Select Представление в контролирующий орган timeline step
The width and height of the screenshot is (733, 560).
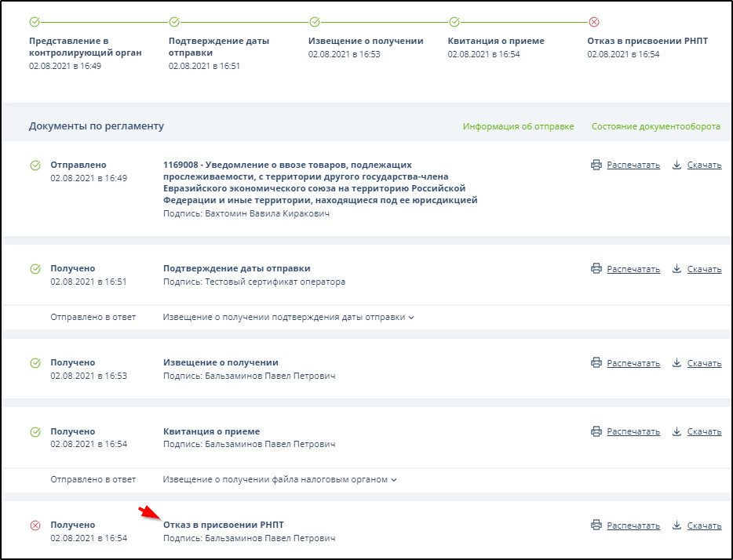tap(85, 46)
